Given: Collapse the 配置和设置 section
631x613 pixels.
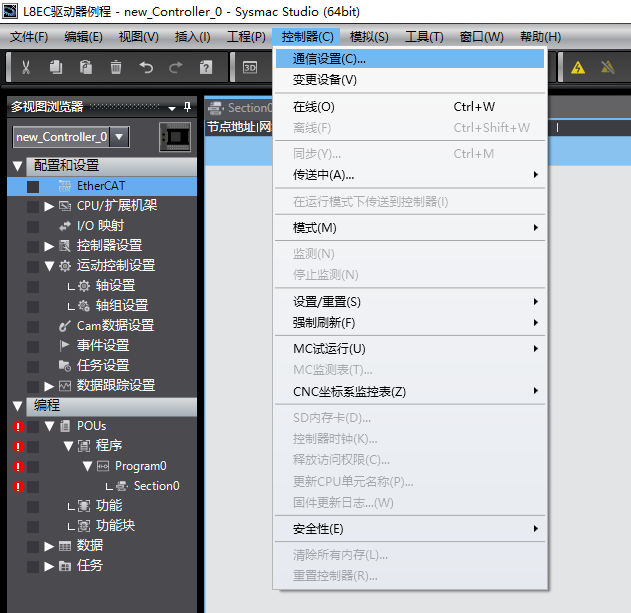Looking at the screenshot, I should (x=17, y=166).
